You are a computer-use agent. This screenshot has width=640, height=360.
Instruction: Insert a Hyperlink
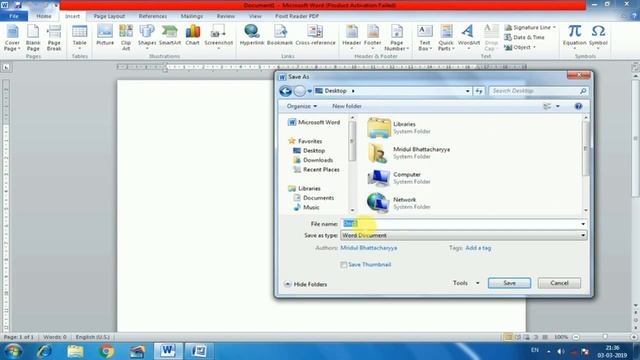tap(252, 35)
